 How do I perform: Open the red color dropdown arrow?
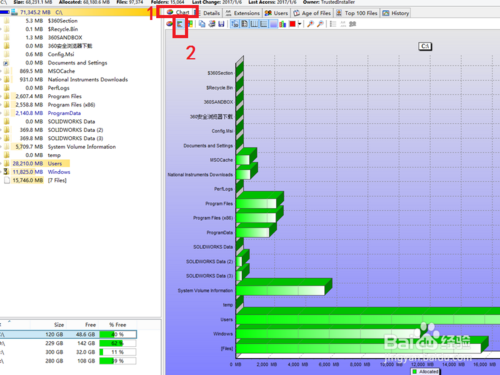[x=299, y=24]
